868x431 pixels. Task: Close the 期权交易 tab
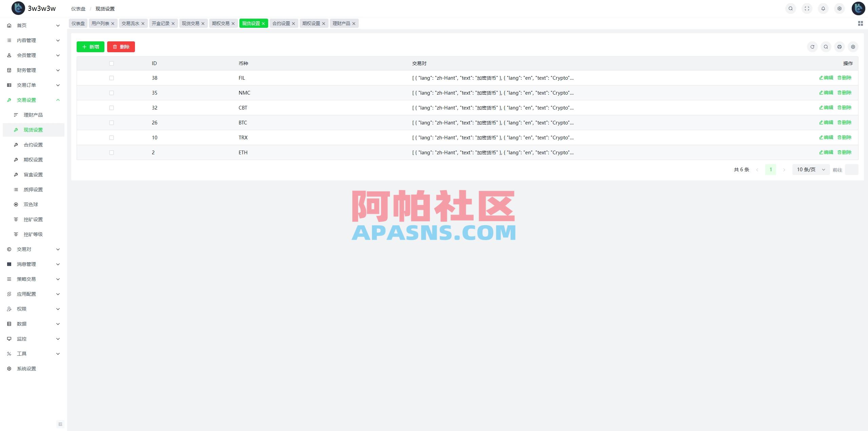[233, 23]
